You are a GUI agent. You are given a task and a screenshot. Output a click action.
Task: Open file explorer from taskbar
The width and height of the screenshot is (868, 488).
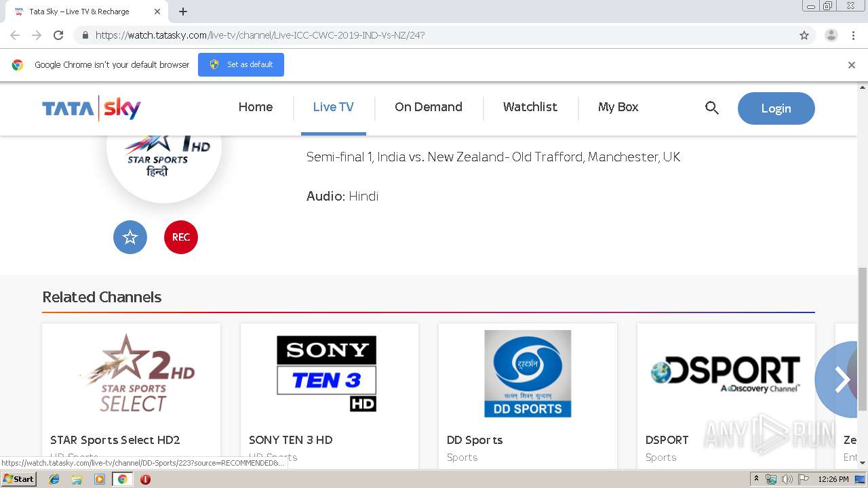tap(77, 479)
